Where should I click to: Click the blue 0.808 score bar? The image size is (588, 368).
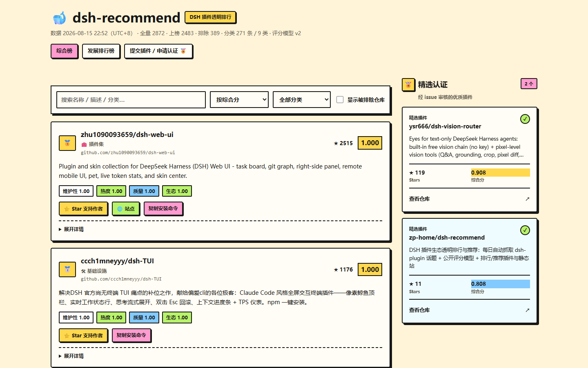[501, 284]
